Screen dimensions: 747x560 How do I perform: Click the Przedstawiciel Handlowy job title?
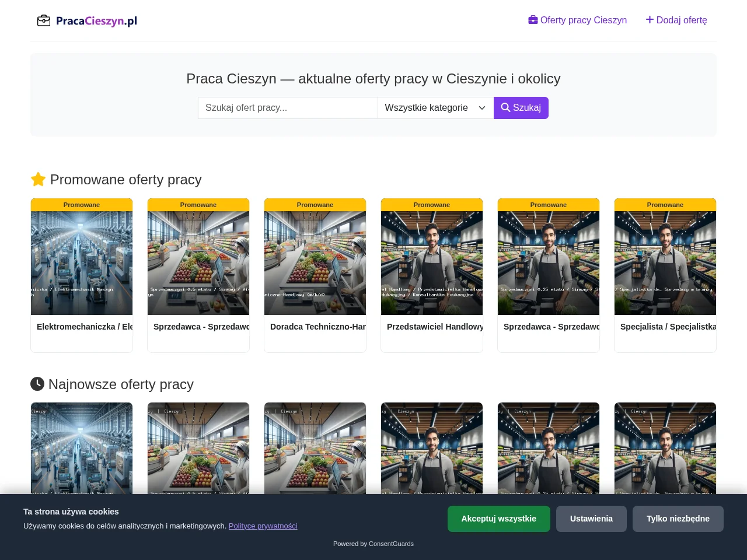coord(435,327)
